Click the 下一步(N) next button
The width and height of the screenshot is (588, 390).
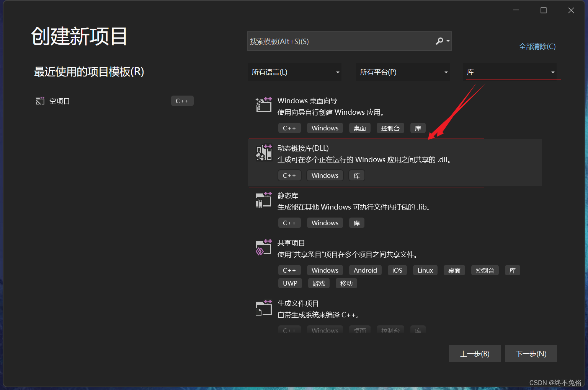point(531,354)
